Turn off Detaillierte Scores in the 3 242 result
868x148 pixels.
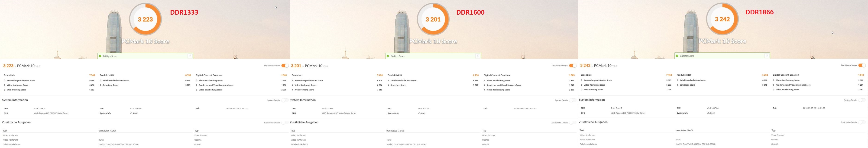pyautogui.click(x=862, y=65)
